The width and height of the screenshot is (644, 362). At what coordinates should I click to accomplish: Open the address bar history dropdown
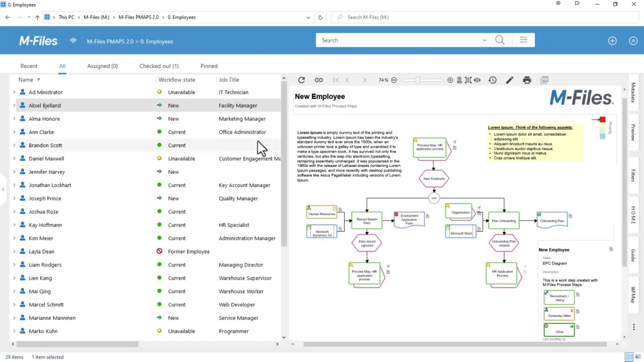[308, 17]
